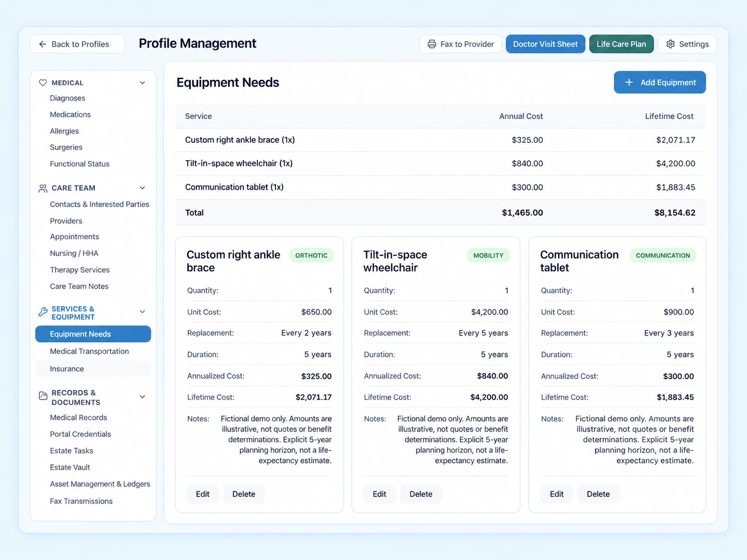View Fax Transmissions

coord(81,501)
